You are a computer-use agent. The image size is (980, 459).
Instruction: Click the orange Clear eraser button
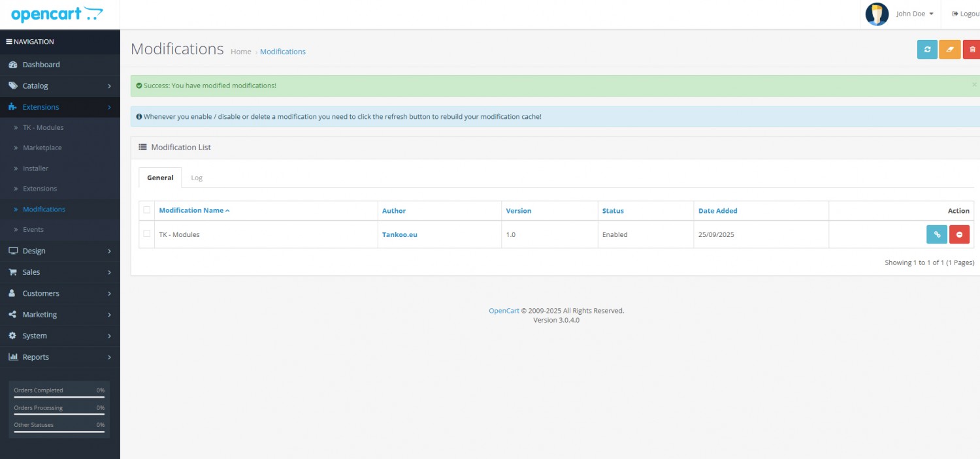[949, 50]
